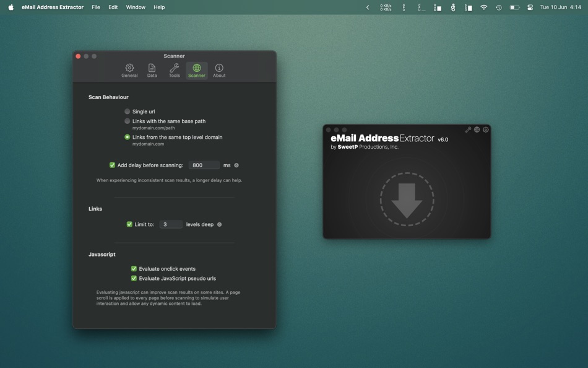The width and height of the screenshot is (588, 368).
Task: Open the Window menu
Action: coord(136,7)
